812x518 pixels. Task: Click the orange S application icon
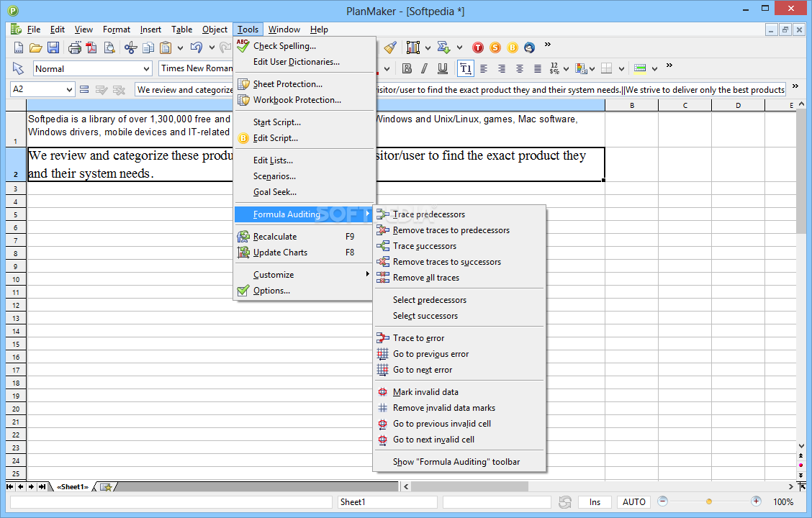495,48
